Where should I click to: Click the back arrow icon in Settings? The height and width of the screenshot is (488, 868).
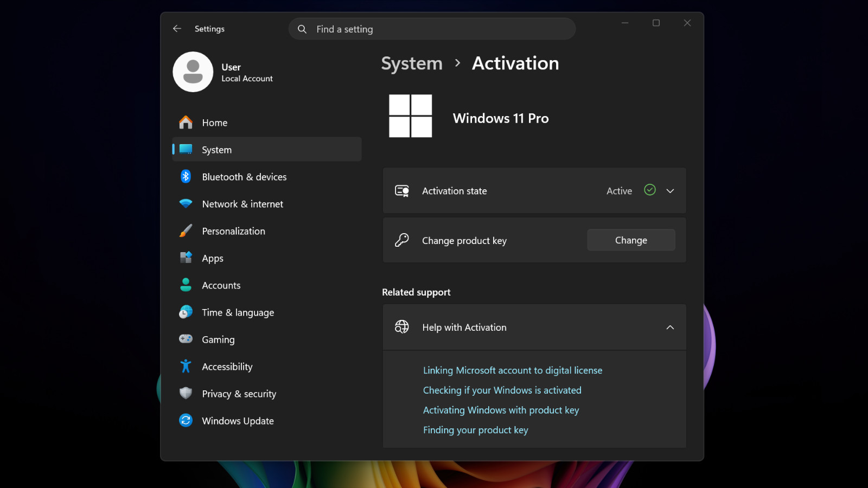tap(177, 29)
